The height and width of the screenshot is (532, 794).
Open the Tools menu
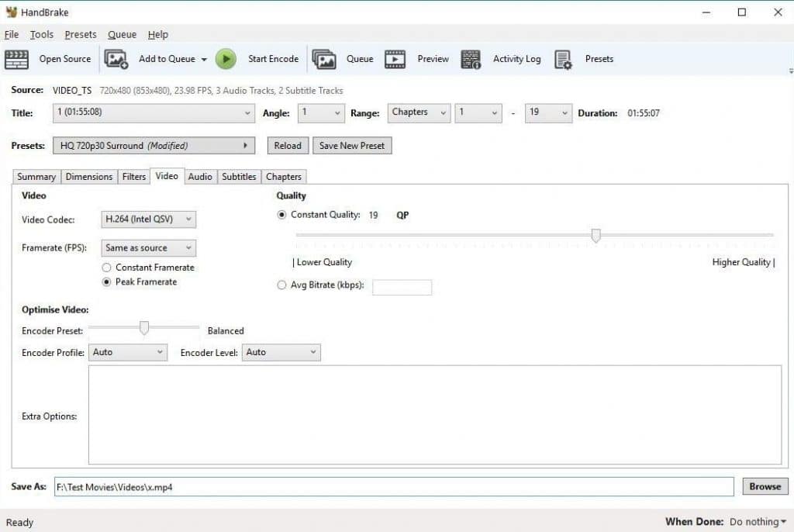pyautogui.click(x=42, y=34)
